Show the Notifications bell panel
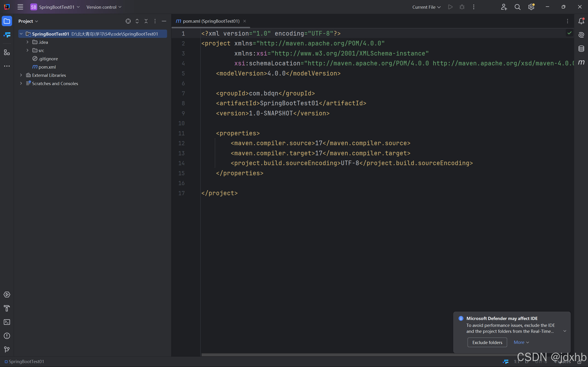588x367 pixels. coord(581,21)
